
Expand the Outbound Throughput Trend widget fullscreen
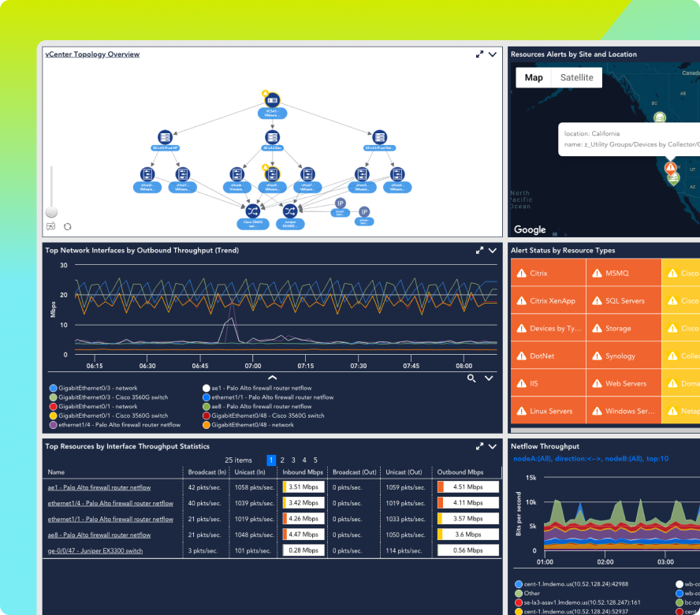pos(479,251)
